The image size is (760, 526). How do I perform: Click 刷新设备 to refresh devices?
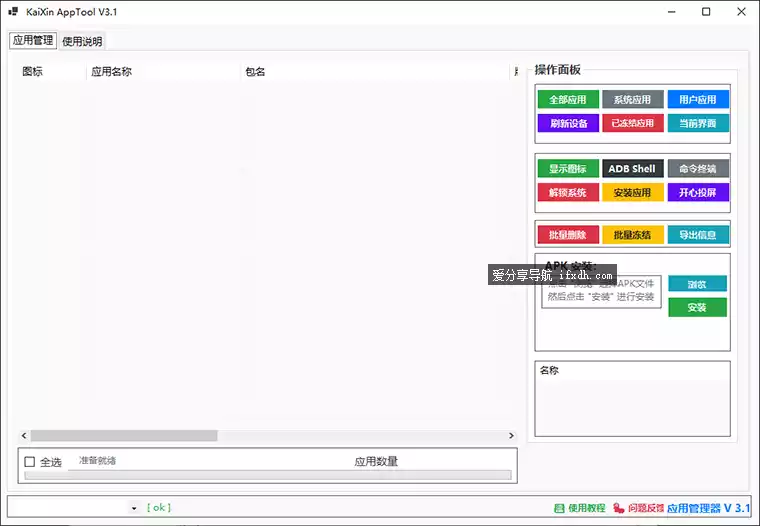point(568,123)
